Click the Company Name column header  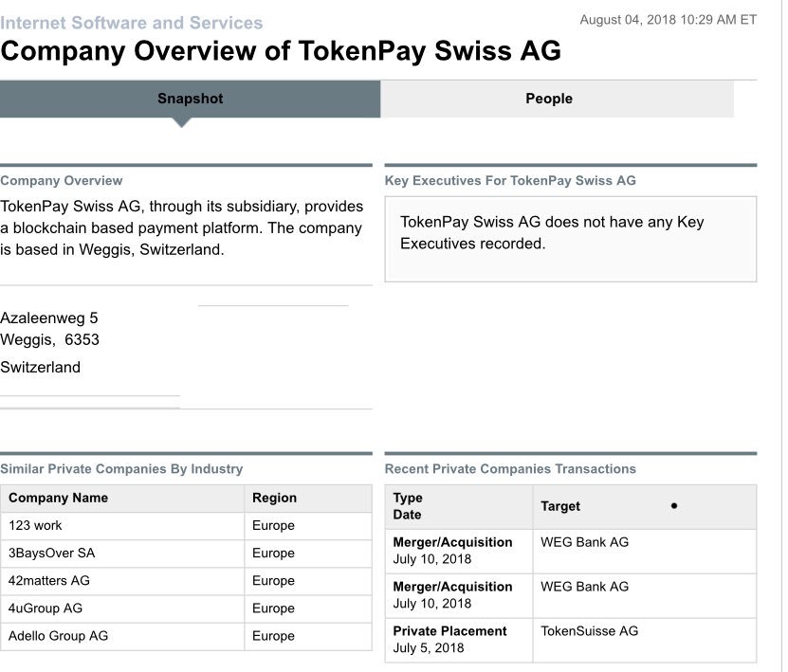pos(59,498)
